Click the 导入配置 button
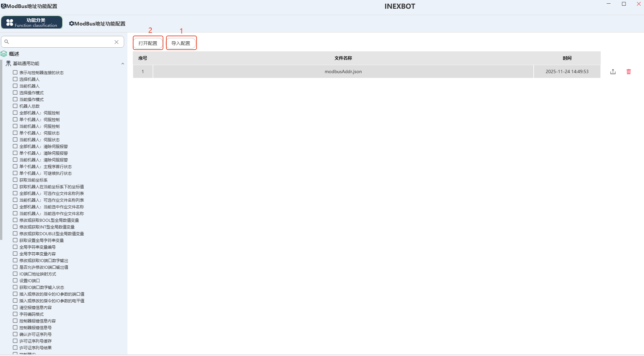The height and width of the screenshot is (356, 644). click(181, 43)
